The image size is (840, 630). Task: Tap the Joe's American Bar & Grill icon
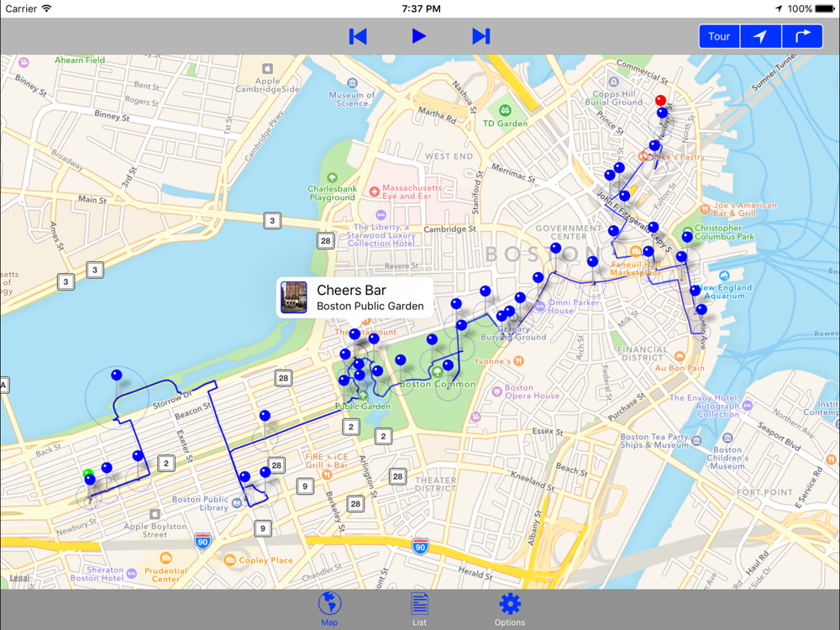point(706,208)
